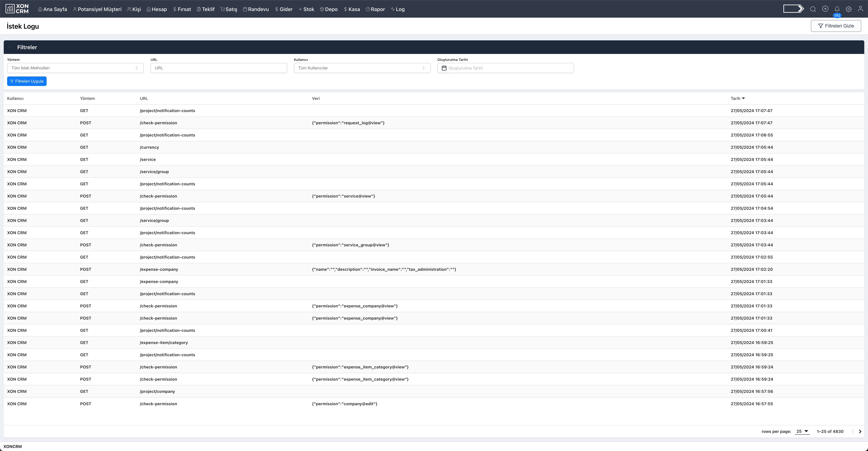868x451 pixels.
Task: Click date 27/05/2024 17:04:54
Action: point(751,208)
